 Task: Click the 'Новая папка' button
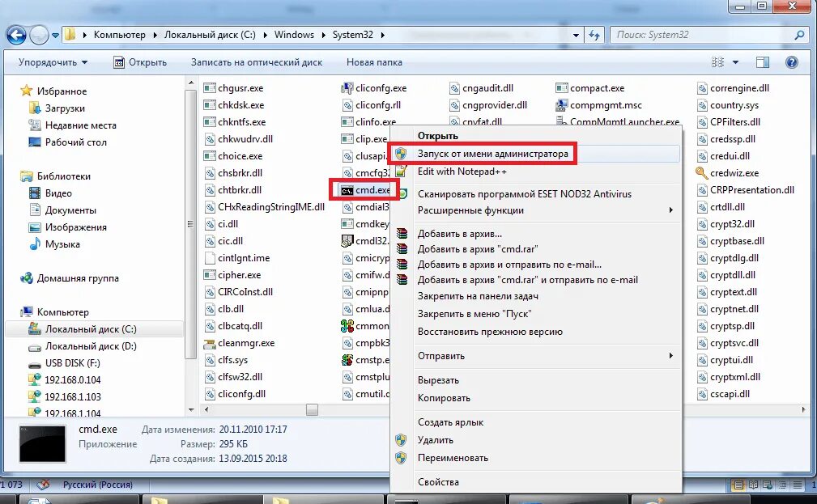pos(373,62)
